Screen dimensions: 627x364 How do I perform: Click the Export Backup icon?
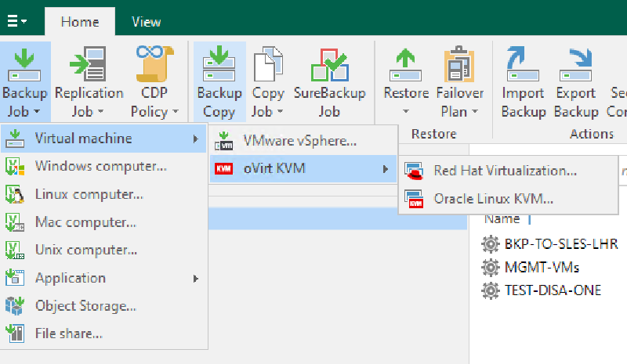coord(575,64)
